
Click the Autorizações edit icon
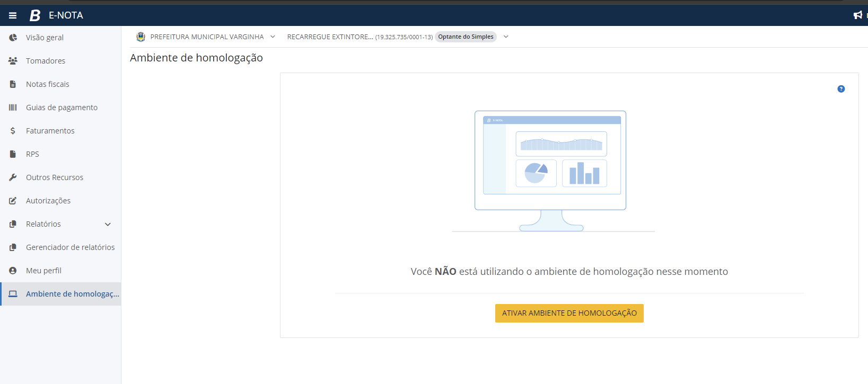tap(13, 201)
